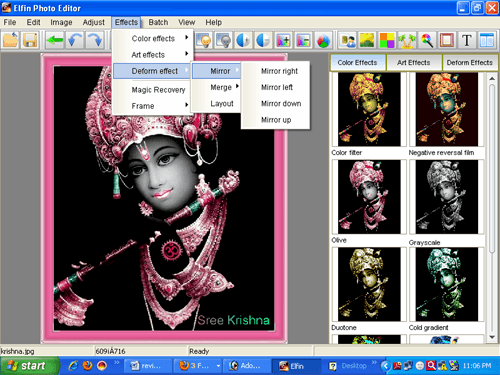This screenshot has height=375, width=500.
Task: Redo with the blue right-curved arrow
Action: point(95,41)
